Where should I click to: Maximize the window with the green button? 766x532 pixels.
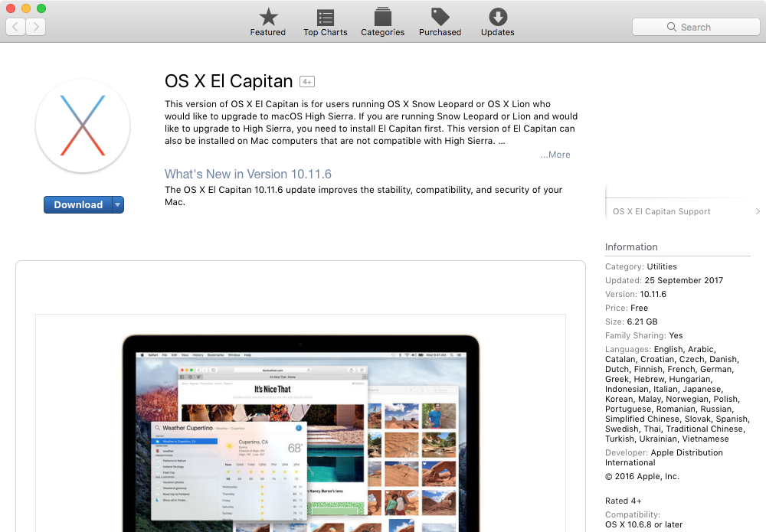coord(41,8)
